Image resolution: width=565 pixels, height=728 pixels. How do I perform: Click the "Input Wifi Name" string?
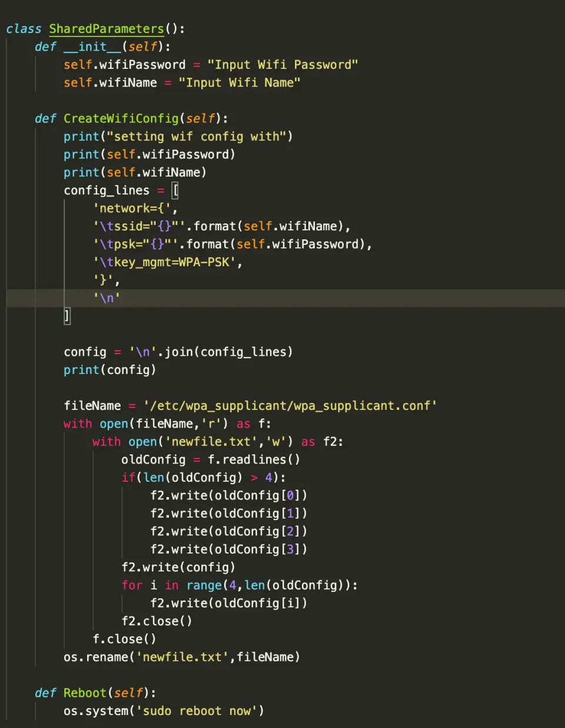(x=240, y=82)
